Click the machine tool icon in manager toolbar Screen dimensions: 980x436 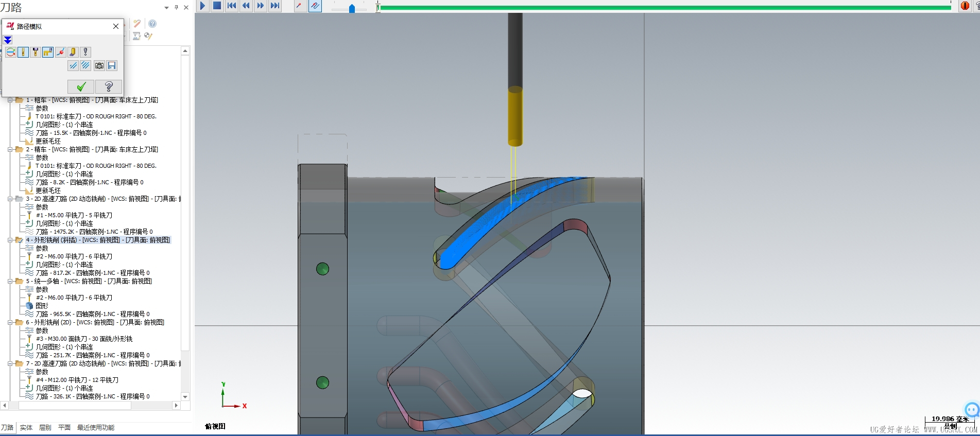point(136,36)
